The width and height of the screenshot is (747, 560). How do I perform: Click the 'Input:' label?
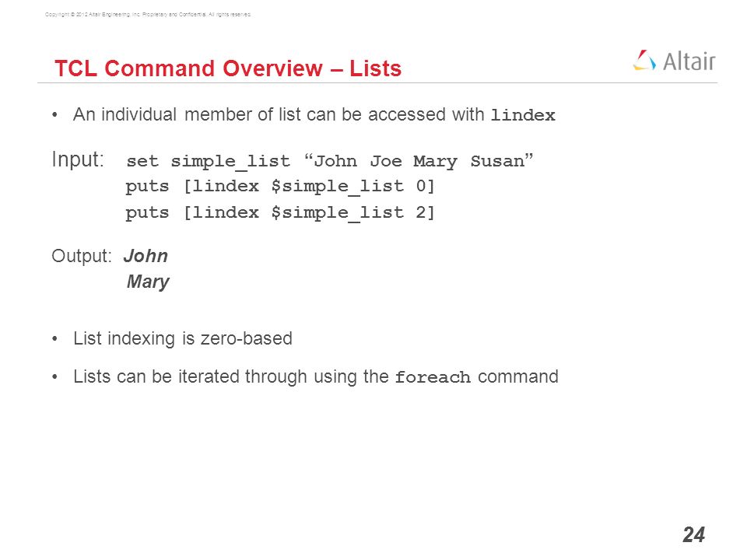[x=78, y=159]
